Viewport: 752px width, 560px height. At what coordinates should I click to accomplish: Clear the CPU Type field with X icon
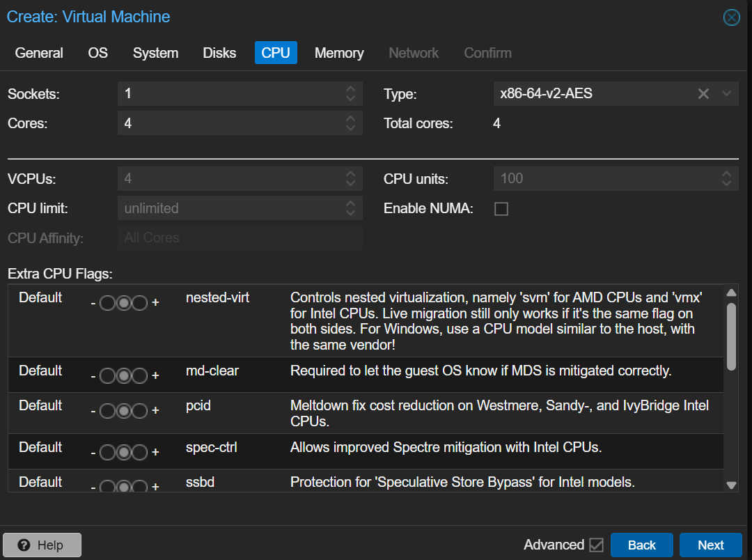point(703,94)
